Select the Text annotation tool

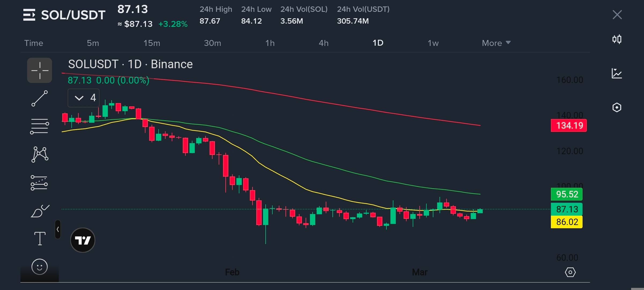click(x=40, y=238)
